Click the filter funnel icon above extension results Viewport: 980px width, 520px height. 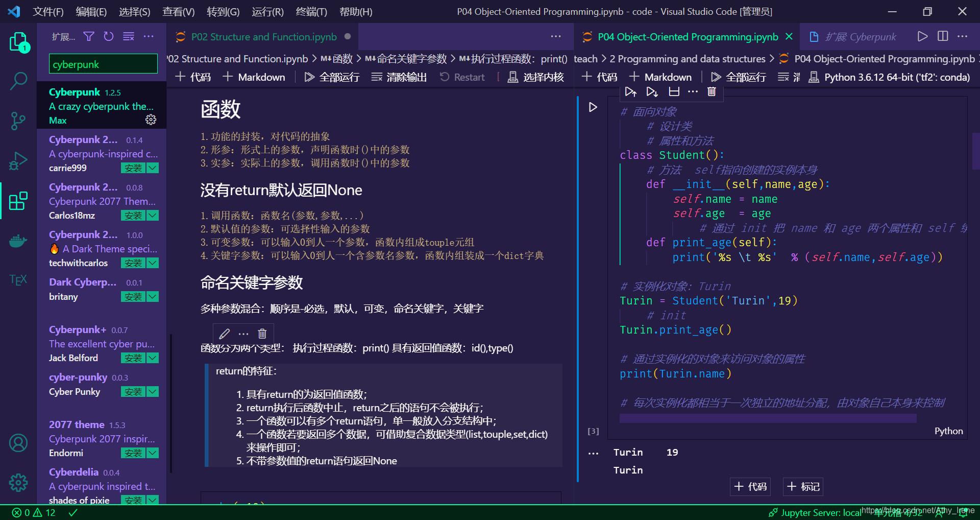coord(89,36)
